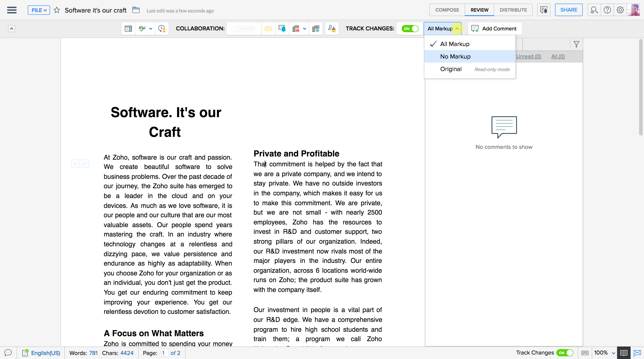The height and width of the screenshot is (359, 644).
Task: Star this document as favorite
Action: coord(57,10)
